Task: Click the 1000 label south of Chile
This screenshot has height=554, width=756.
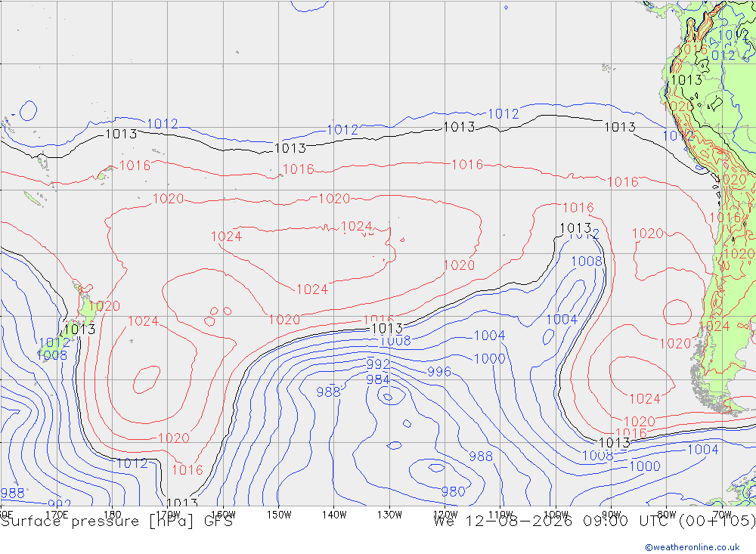Action: coord(645,466)
